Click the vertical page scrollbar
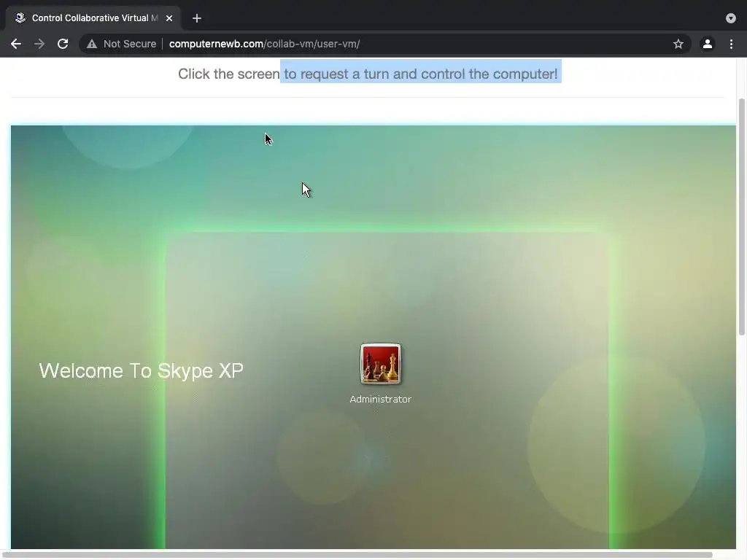 (741, 217)
